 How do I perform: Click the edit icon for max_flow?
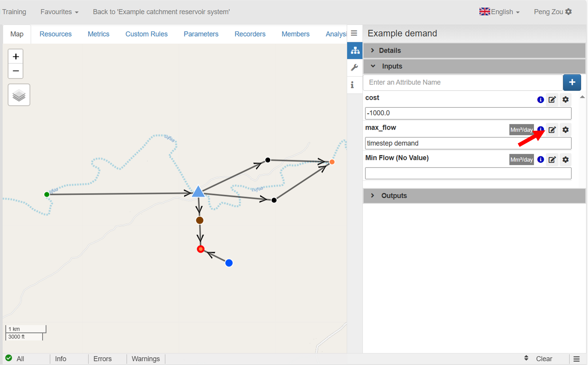(552, 130)
